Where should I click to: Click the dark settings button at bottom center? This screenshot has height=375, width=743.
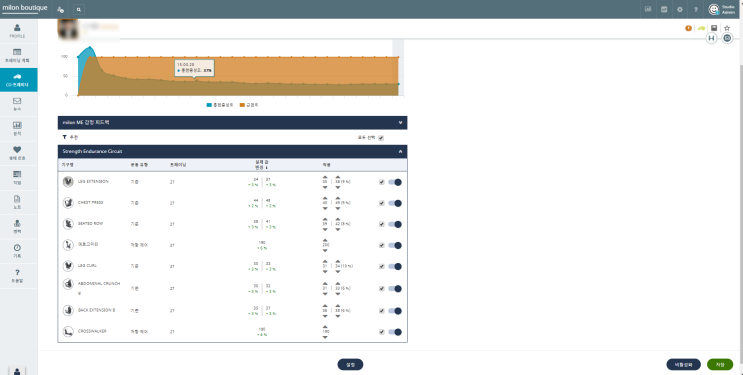point(350,365)
